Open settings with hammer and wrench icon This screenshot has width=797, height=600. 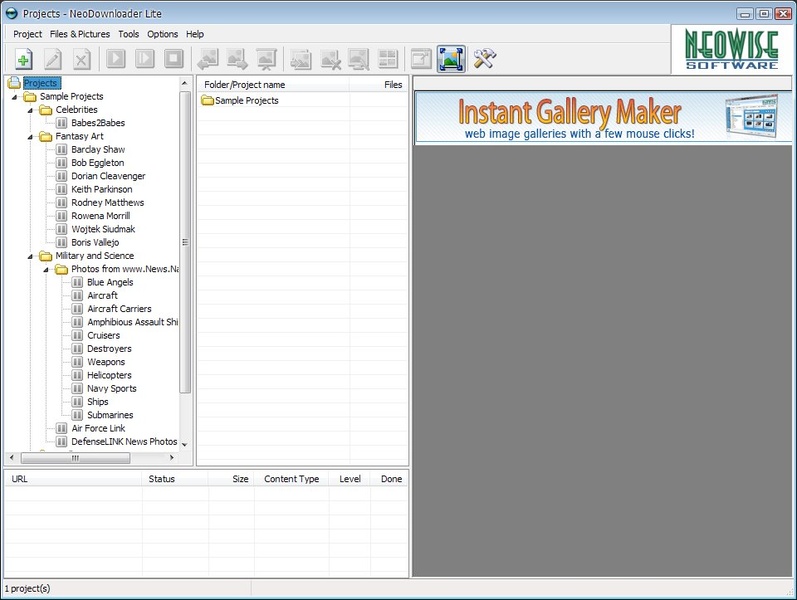[484, 59]
